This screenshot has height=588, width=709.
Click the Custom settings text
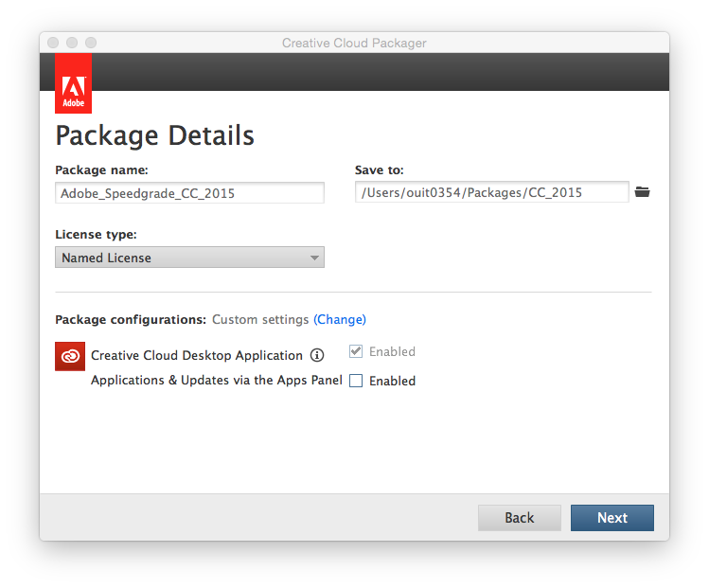coord(260,319)
